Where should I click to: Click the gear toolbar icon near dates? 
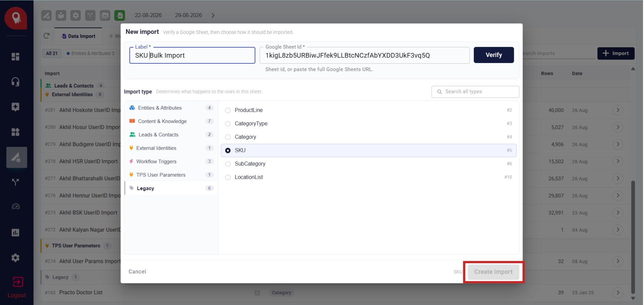point(76,15)
